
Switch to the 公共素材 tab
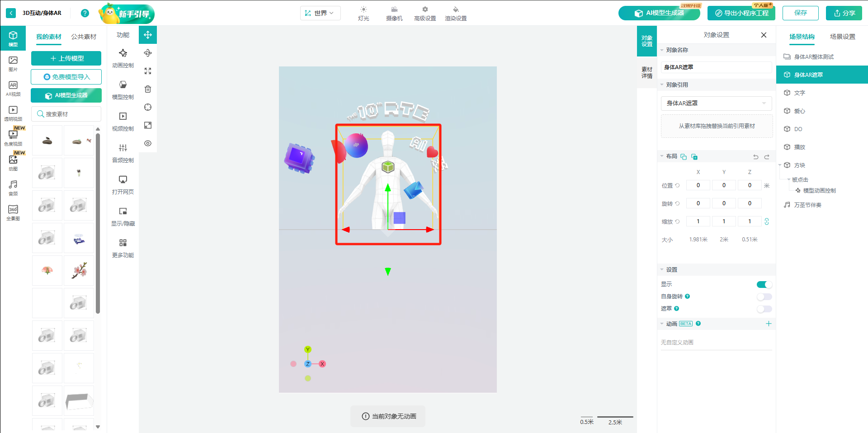(84, 37)
